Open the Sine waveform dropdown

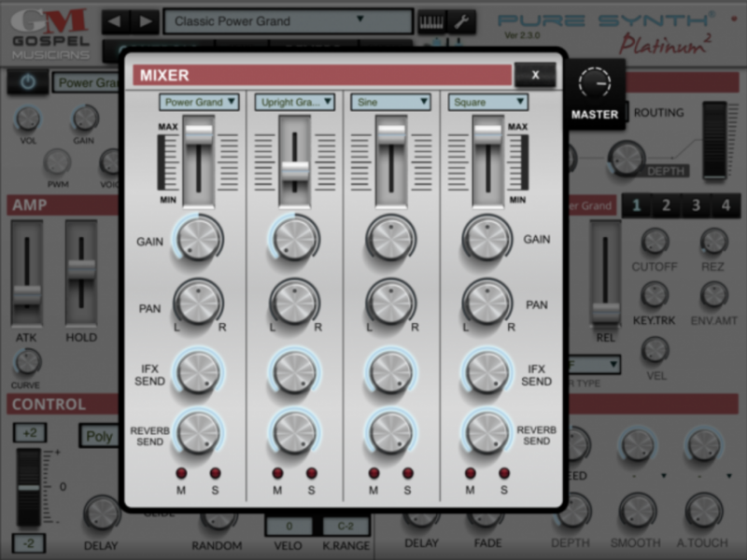(389, 103)
